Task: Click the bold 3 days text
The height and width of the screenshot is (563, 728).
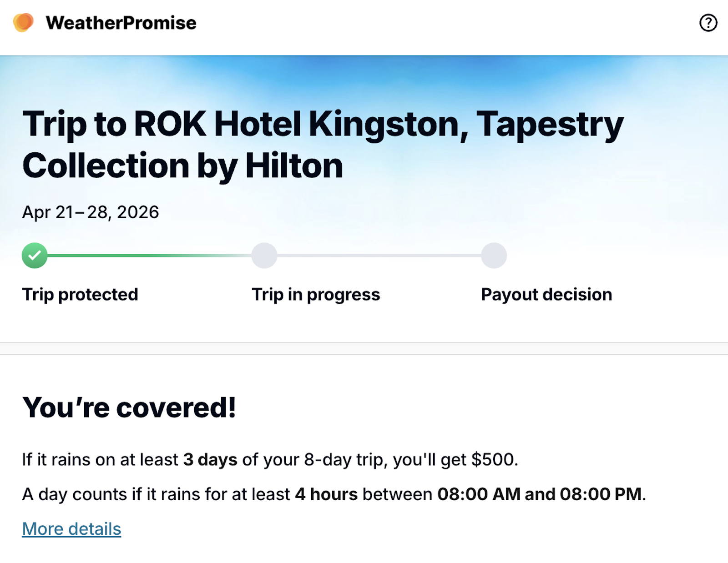Action: [210, 460]
